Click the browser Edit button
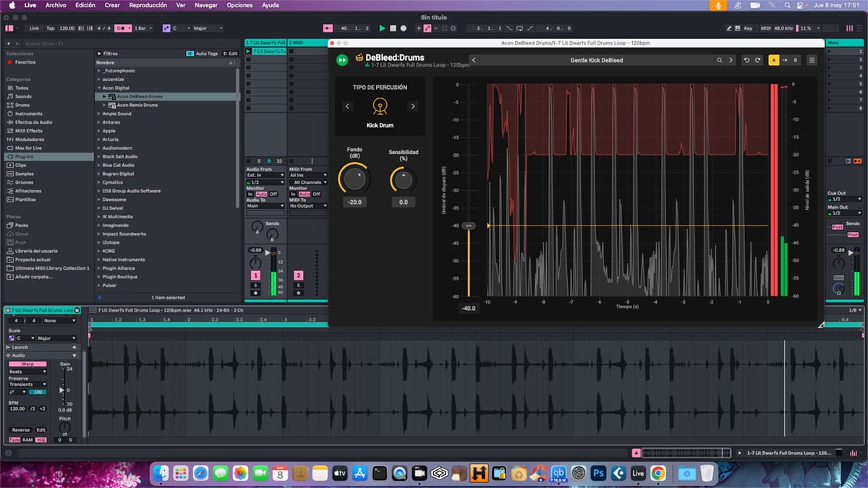Screen dimensions: 868x488 coord(231,53)
